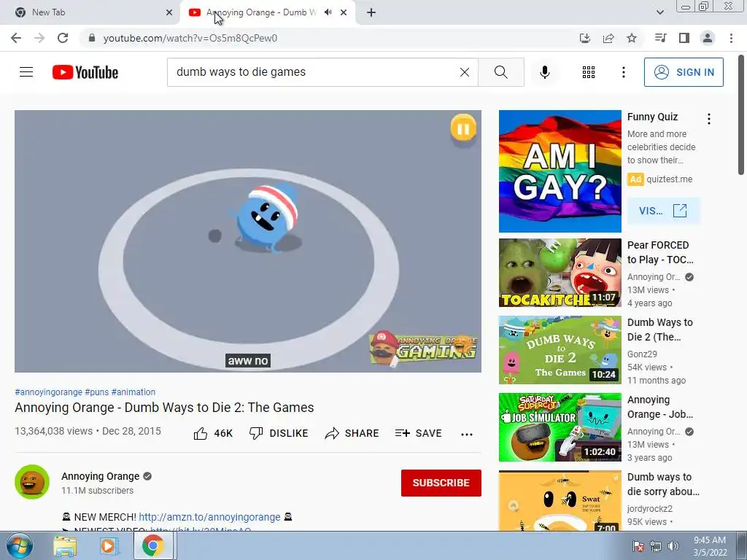Visit the quiztest.me ad site button

[x=664, y=211]
